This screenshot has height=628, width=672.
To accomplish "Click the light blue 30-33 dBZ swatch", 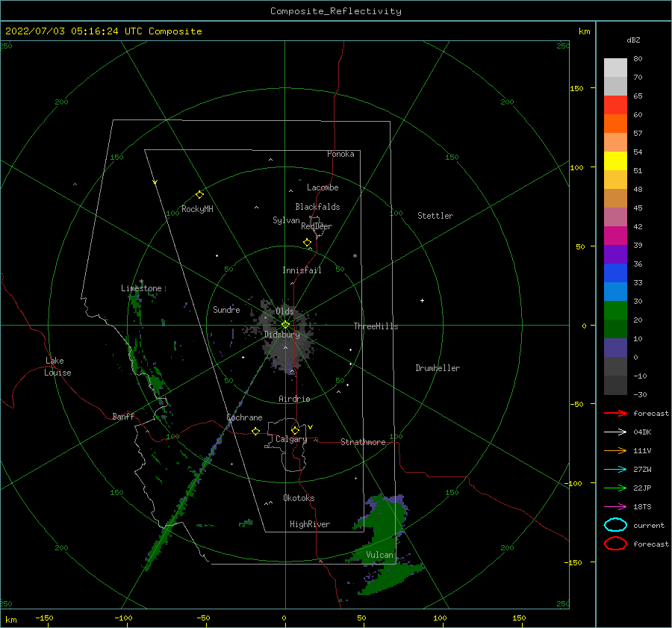I will click(x=615, y=291).
